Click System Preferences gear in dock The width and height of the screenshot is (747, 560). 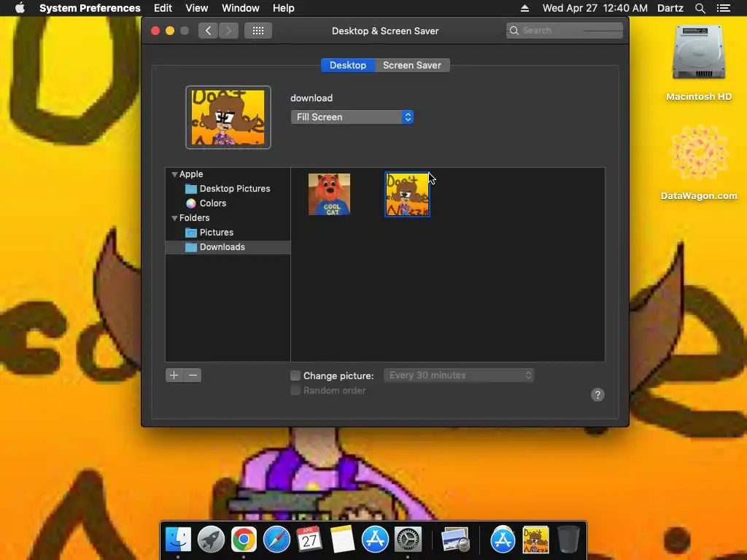[x=408, y=540]
